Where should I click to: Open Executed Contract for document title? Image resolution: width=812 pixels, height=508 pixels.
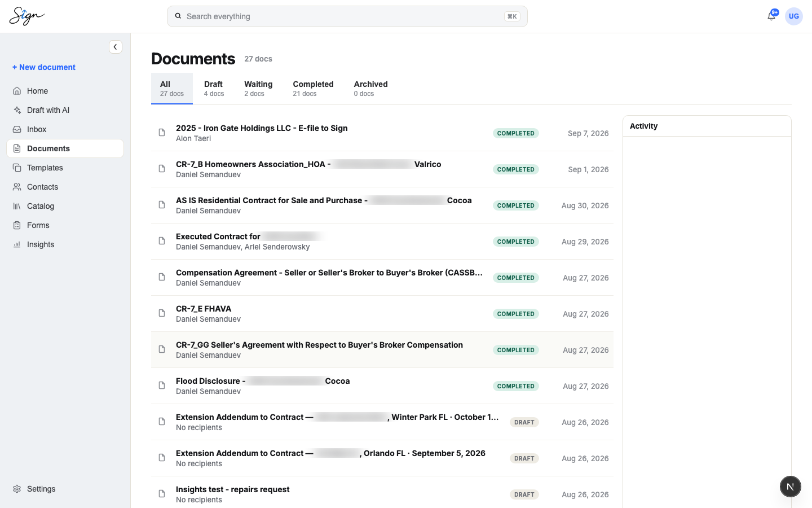pos(249,237)
